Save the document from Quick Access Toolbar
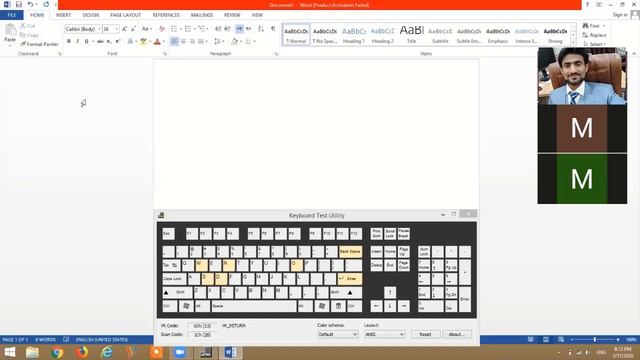The image size is (640, 360). (18, 4)
